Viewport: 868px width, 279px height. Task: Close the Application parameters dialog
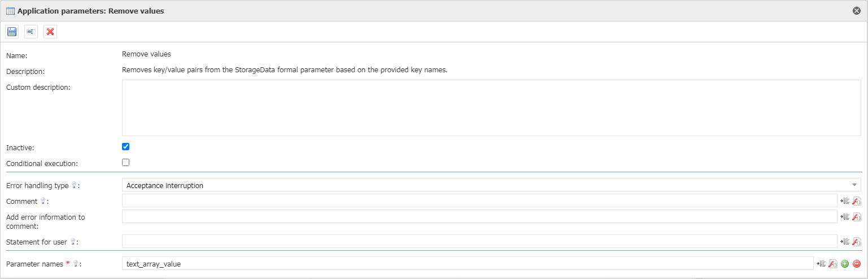point(857,11)
